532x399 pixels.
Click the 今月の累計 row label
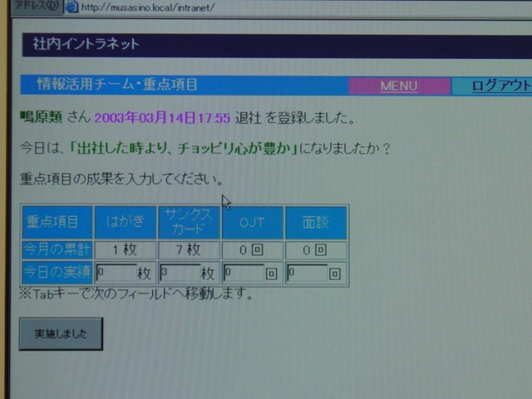57,249
